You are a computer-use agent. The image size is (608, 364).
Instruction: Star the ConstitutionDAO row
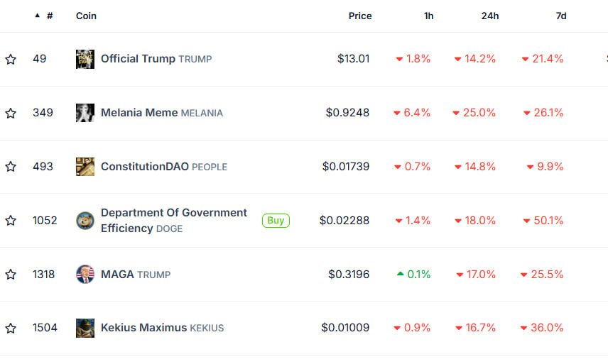click(x=11, y=167)
